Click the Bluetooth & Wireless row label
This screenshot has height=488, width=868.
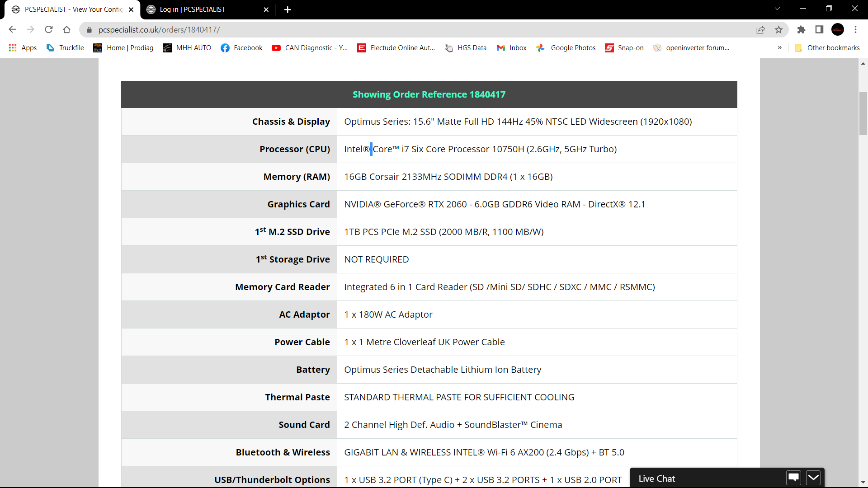tap(283, 452)
